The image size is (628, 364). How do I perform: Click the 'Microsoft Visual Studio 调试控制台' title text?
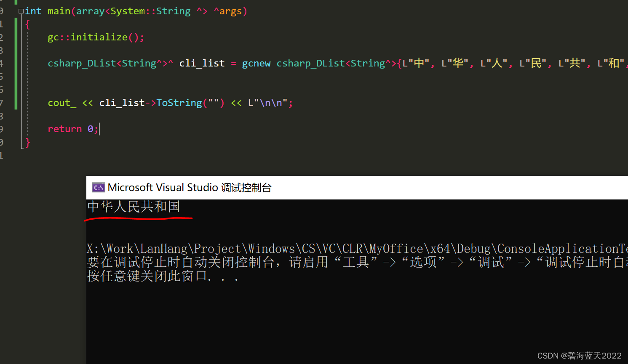click(x=190, y=187)
